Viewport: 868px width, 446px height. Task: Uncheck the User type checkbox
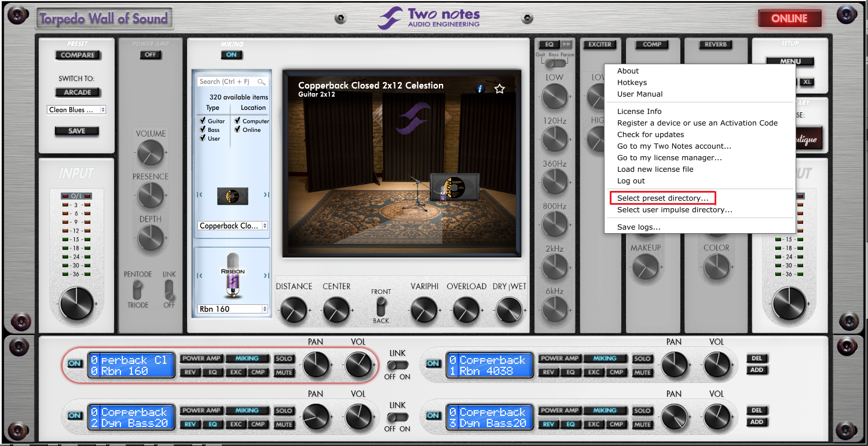click(x=203, y=138)
